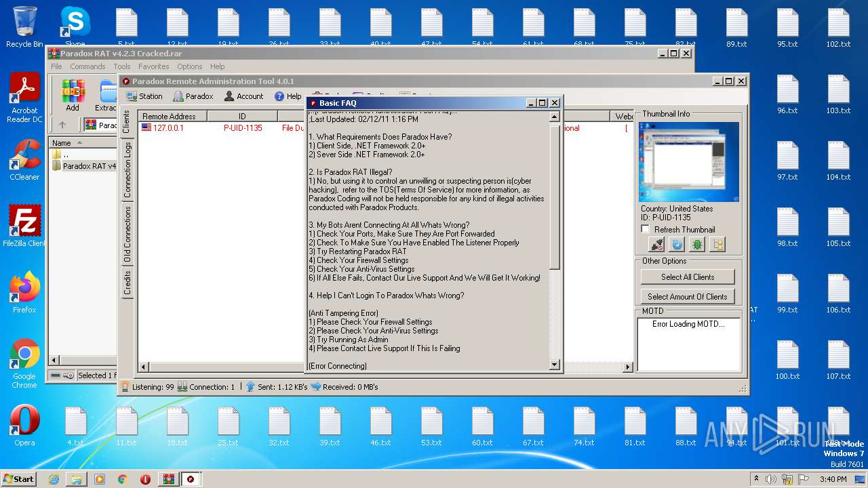
Task: Open Commands menu in WinRAR window
Action: pos(87,66)
